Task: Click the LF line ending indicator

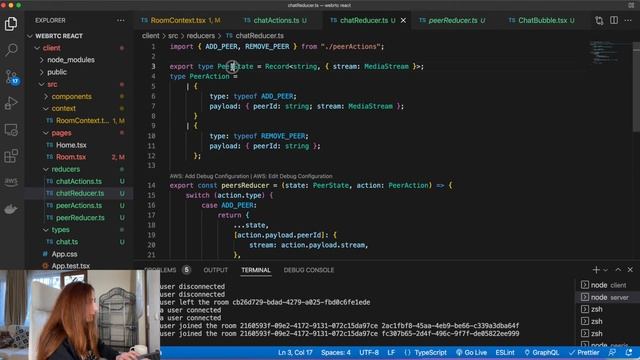Action: pyautogui.click(x=391, y=352)
